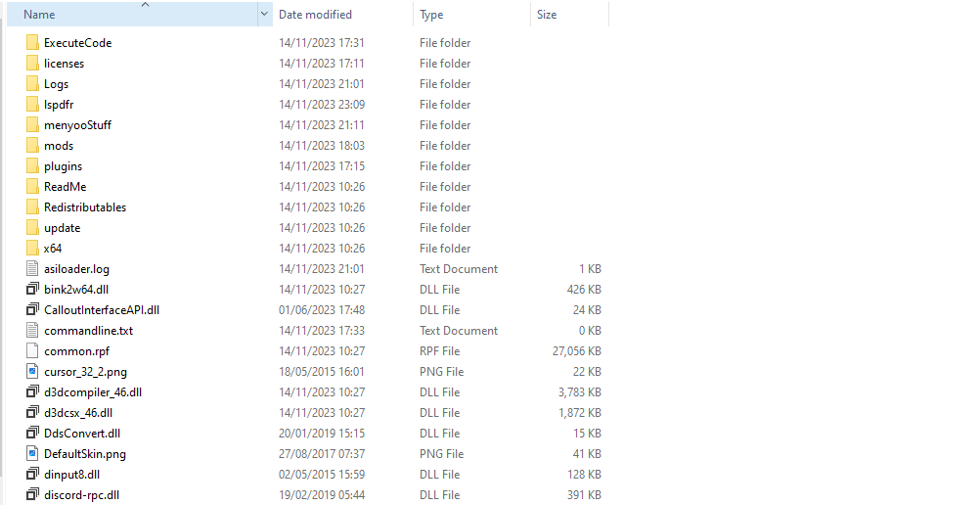The image size is (980, 505).
Task: Select the discord-rpc.dll file icon
Action: tap(32, 495)
